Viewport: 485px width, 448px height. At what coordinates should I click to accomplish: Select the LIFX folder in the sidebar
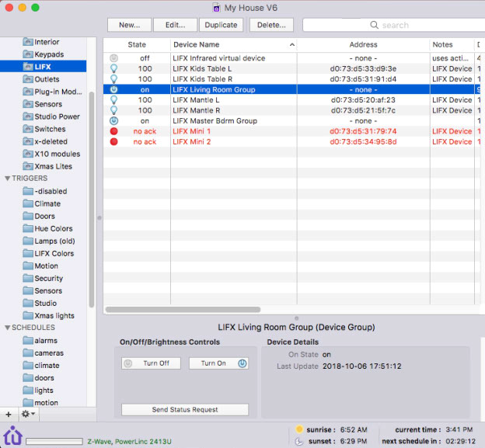point(43,67)
